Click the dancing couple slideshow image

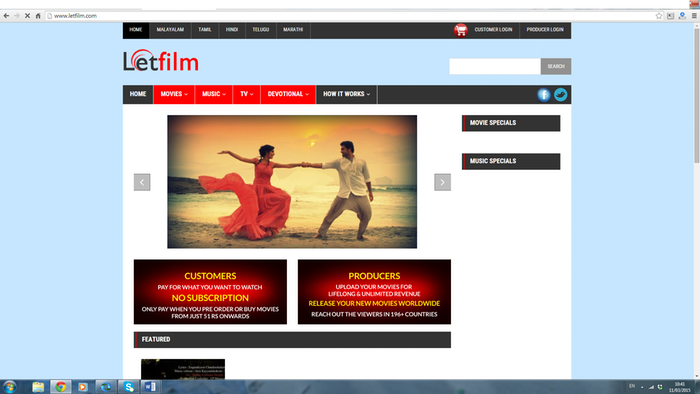point(292,182)
